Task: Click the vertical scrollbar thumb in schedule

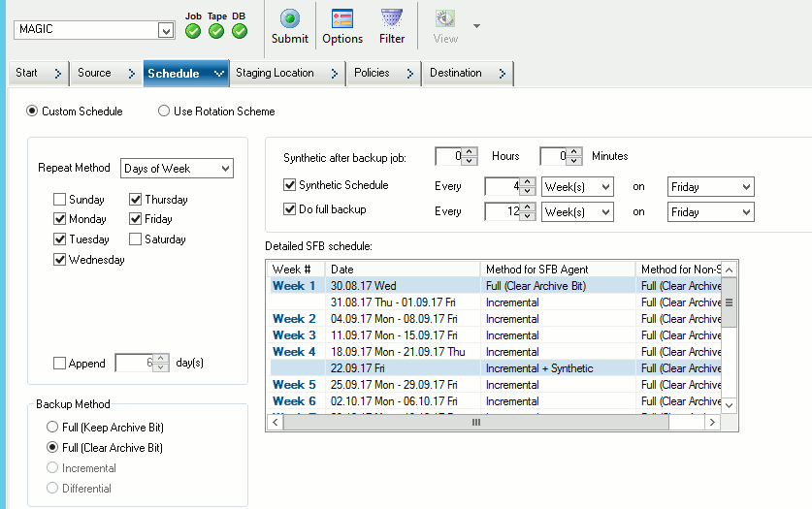Action: coord(730,302)
